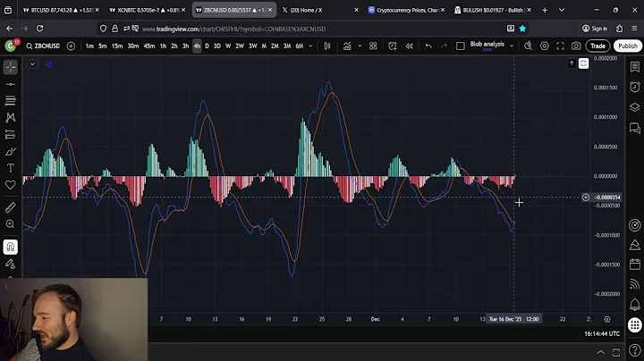Open the Fibonacci tools group
This screenshot has height=361, width=644.
tap(11, 100)
